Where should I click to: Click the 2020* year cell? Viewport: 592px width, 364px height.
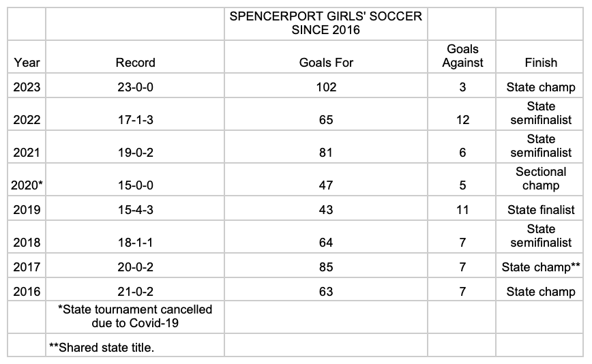pos(27,185)
